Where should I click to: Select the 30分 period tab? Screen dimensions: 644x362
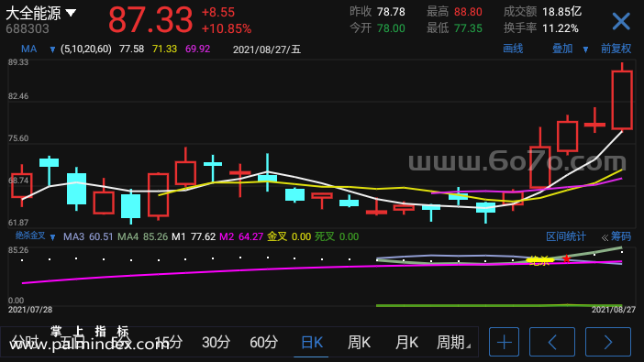[216, 342]
